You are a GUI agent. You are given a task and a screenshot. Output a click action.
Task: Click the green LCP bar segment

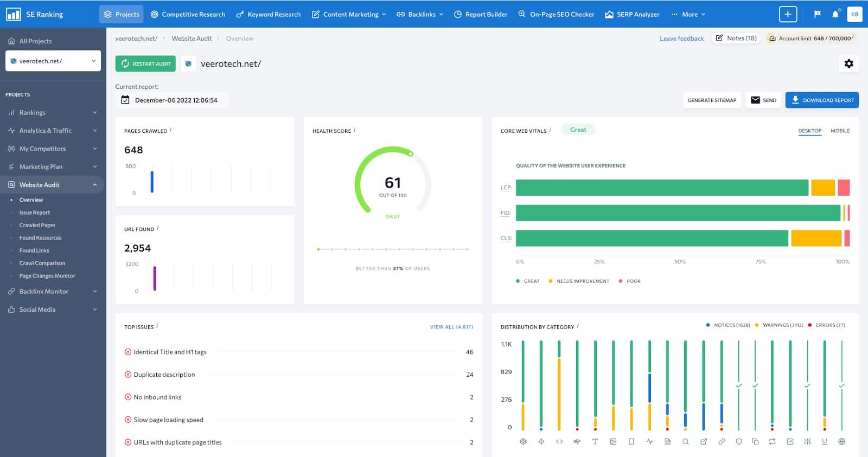(662, 188)
